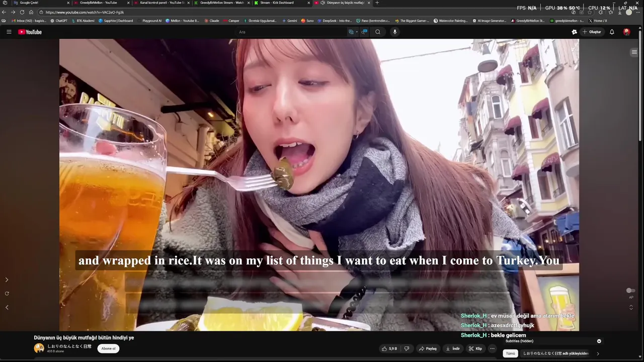Dislike the video with thumbs-down icon
This screenshot has width=644, height=362.
click(x=407, y=348)
